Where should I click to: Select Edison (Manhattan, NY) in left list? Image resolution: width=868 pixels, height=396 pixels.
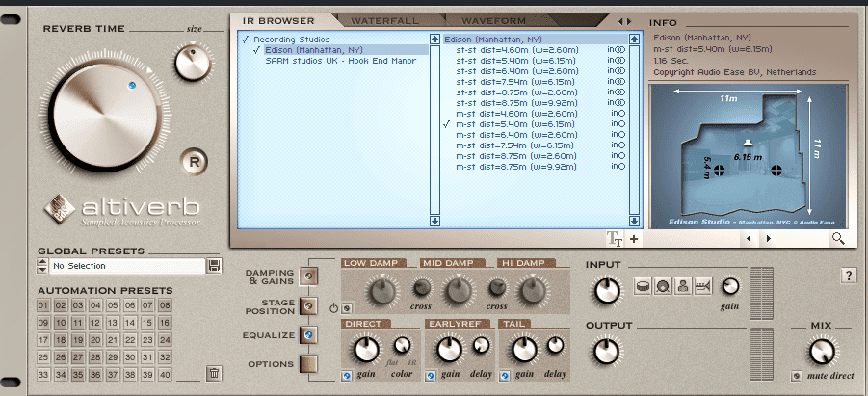pyautogui.click(x=314, y=50)
